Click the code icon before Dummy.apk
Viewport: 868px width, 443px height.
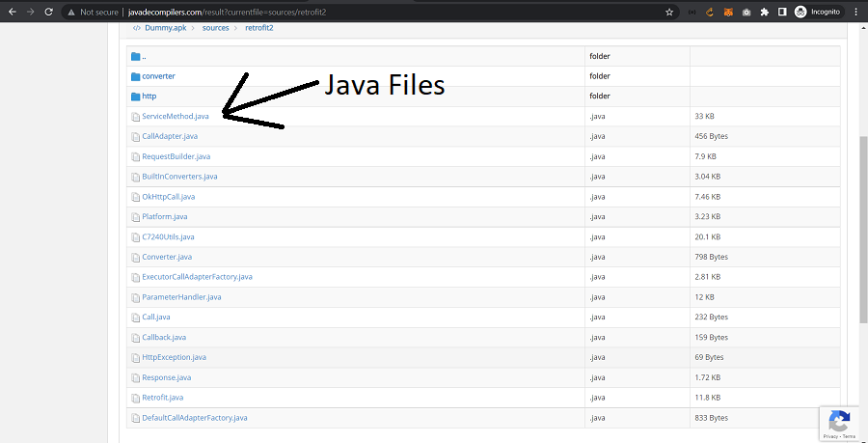(137, 28)
